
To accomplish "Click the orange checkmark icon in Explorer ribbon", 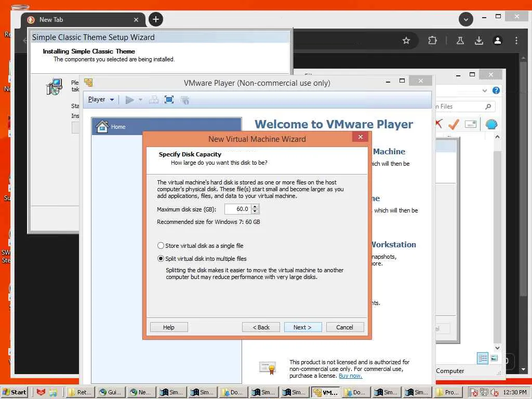I will (454, 125).
